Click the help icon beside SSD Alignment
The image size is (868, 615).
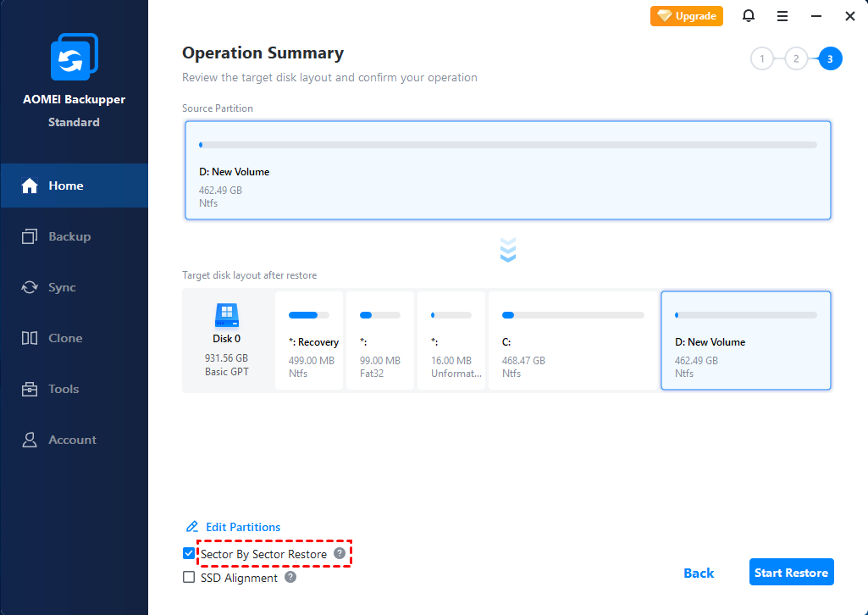pos(290,577)
